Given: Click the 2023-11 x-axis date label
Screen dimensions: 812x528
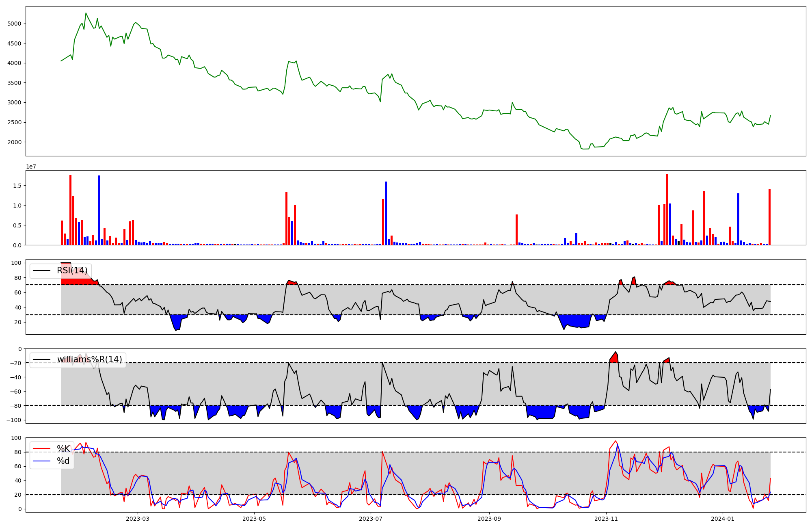Looking at the screenshot, I should pos(606,519).
